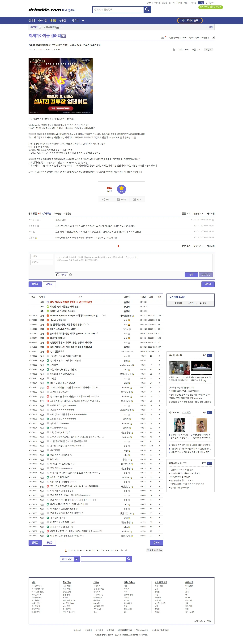Previous page arrow in 실시간 베스트
The image size is (243, 644).
pos(208,355)
